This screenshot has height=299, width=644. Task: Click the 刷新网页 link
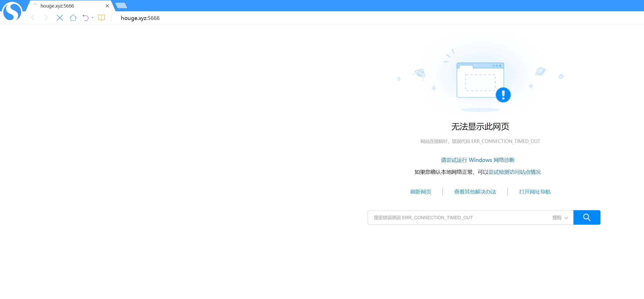tap(421, 192)
